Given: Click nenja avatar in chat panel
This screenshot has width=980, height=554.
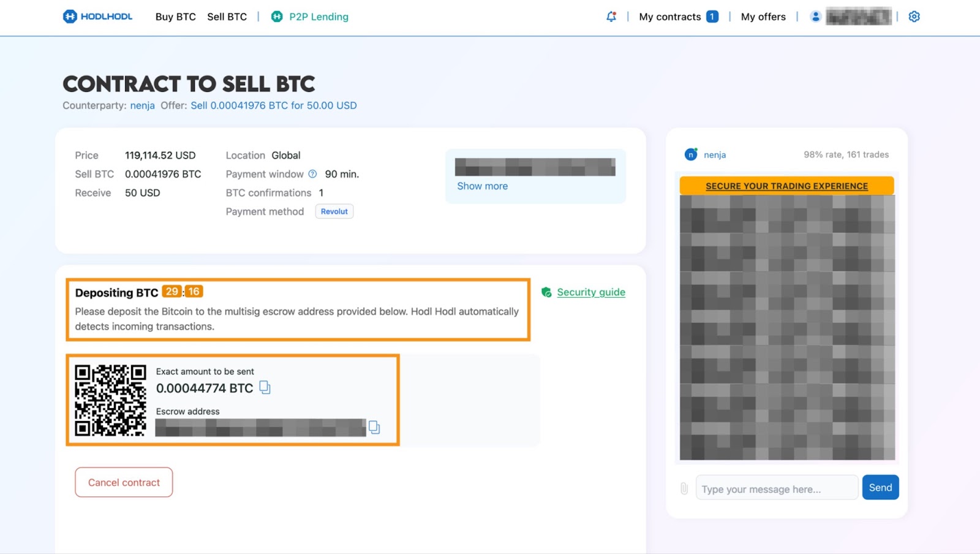Looking at the screenshot, I should (691, 154).
